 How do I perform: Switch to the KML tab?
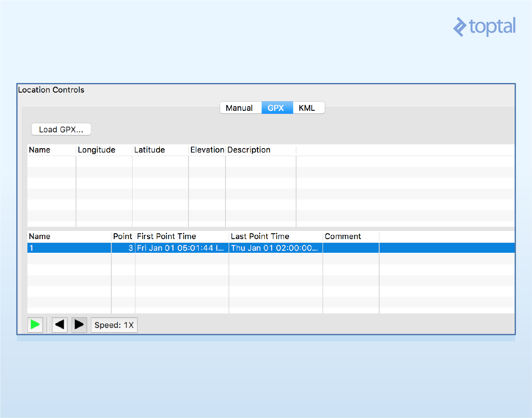coord(308,108)
